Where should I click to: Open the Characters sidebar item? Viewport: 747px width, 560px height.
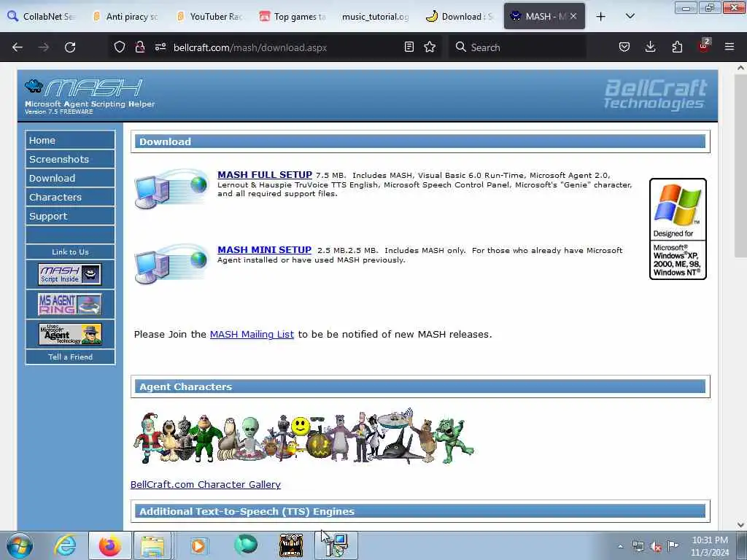pyautogui.click(x=70, y=197)
